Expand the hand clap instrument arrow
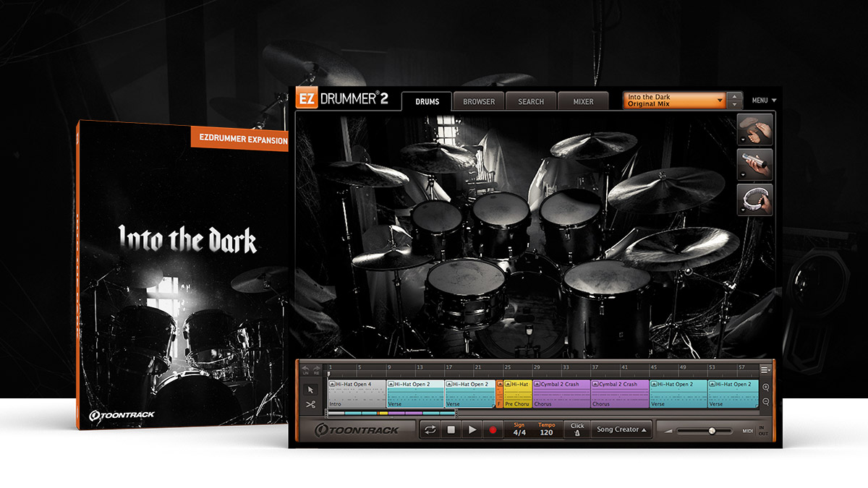 click(744, 140)
